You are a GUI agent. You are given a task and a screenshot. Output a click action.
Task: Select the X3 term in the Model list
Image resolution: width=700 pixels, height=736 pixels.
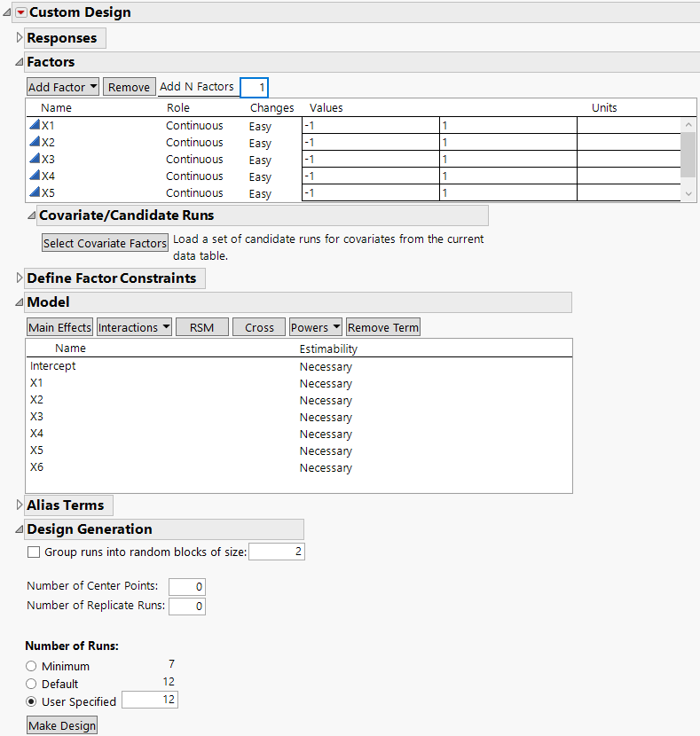pos(36,417)
